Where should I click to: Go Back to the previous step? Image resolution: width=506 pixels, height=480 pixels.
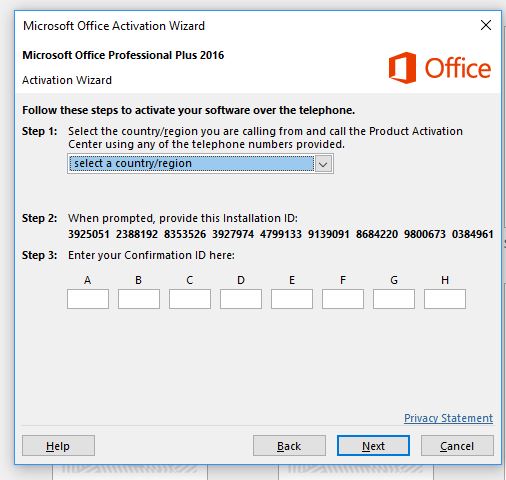pyautogui.click(x=289, y=446)
